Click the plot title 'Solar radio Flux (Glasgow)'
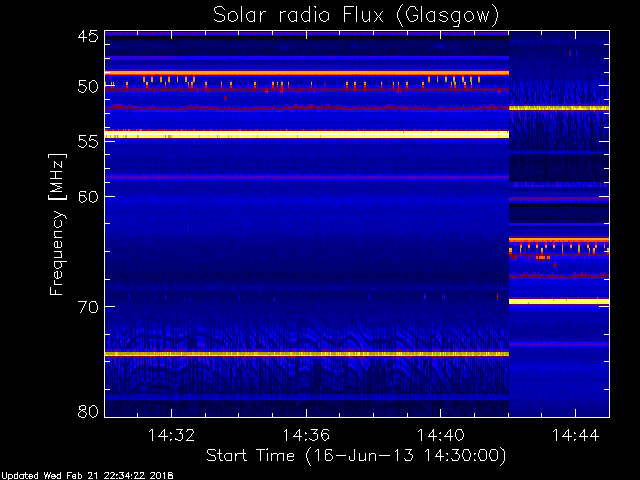 coord(356,16)
